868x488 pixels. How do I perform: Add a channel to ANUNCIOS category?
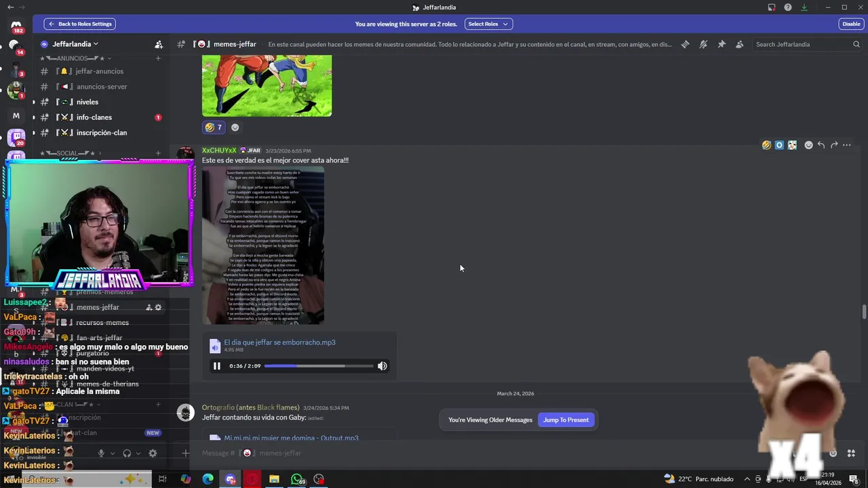click(158, 58)
